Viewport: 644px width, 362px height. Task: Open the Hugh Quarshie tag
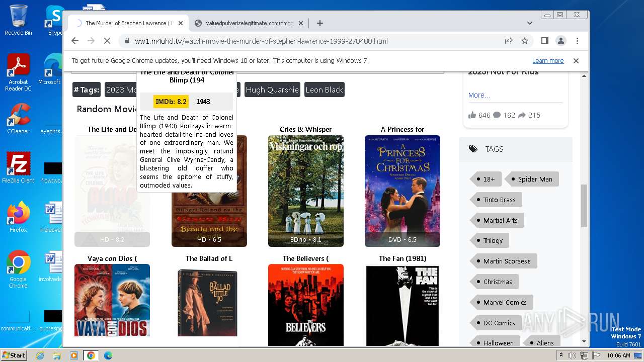pyautogui.click(x=272, y=90)
